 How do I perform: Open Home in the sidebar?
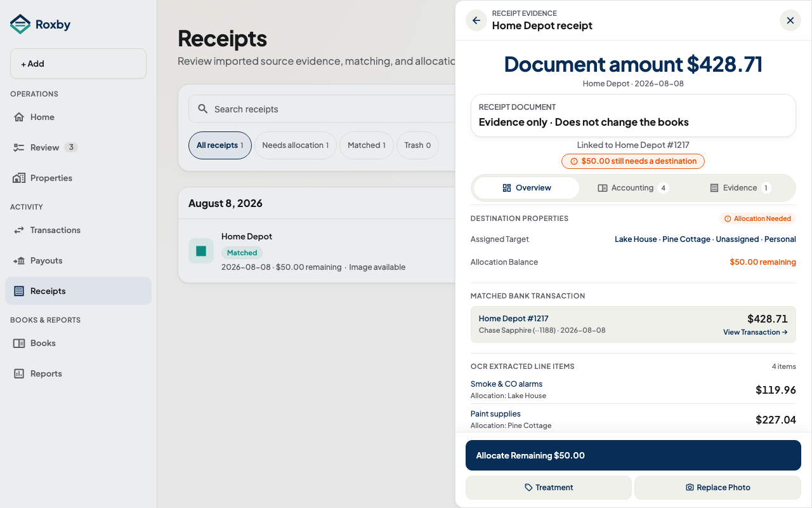pyautogui.click(x=78, y=117)
